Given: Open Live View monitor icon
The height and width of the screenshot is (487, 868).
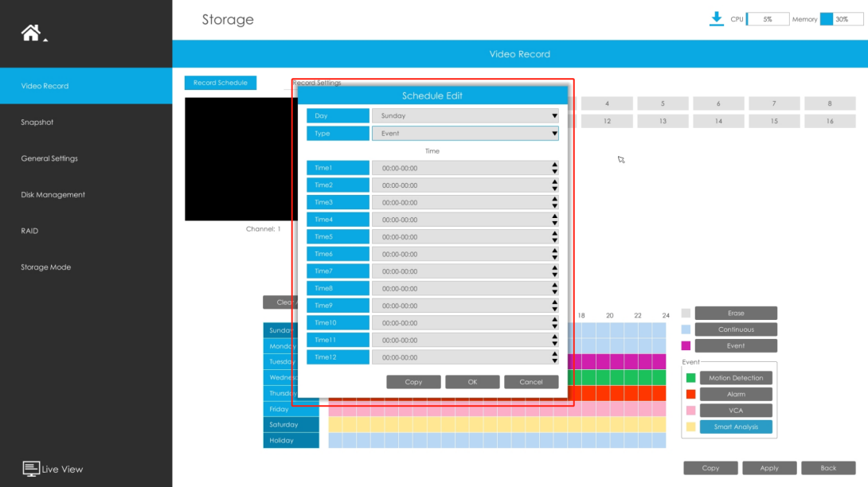Looking at the screenshot, I should [x=31, y=469].
